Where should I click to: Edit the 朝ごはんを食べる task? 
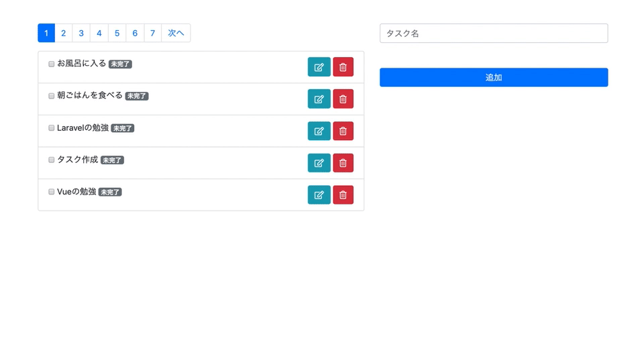point(319,99)
